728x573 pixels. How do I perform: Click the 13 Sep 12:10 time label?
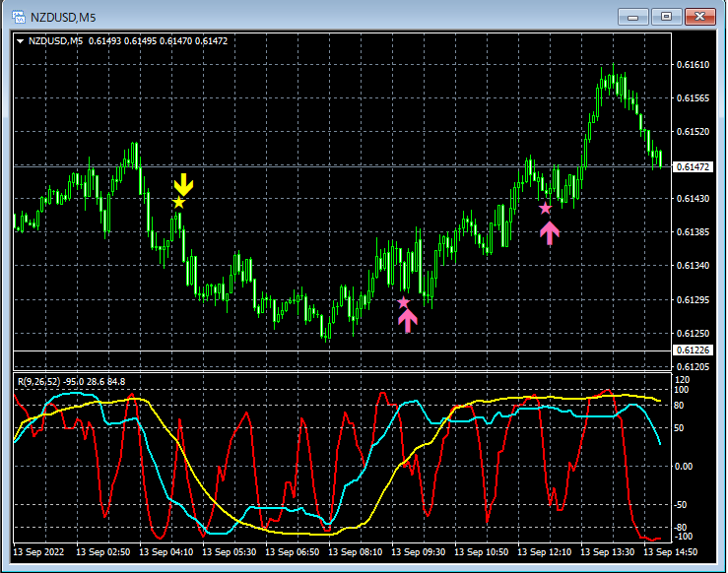point(545,552)
